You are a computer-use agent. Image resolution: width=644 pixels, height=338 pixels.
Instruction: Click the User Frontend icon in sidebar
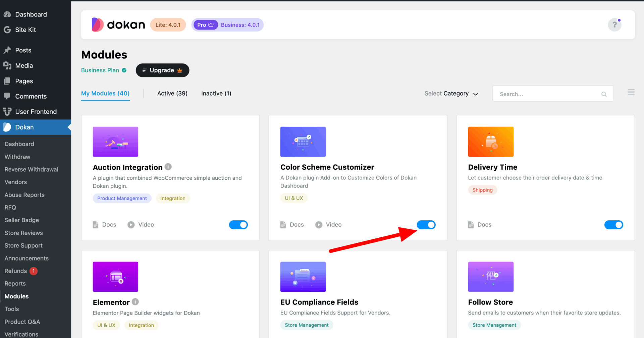pos(7,112)
